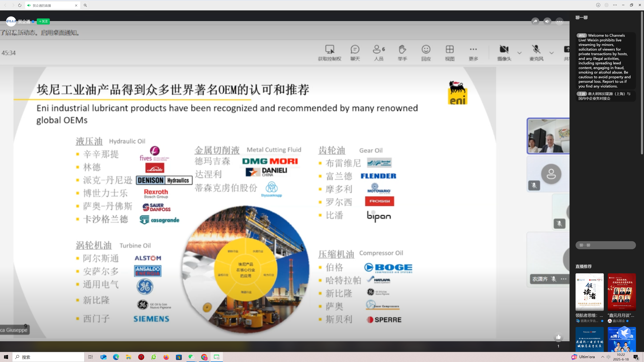
Task: View the 人员 participants list
Action: pyautogui.click(x=378, y=52)
